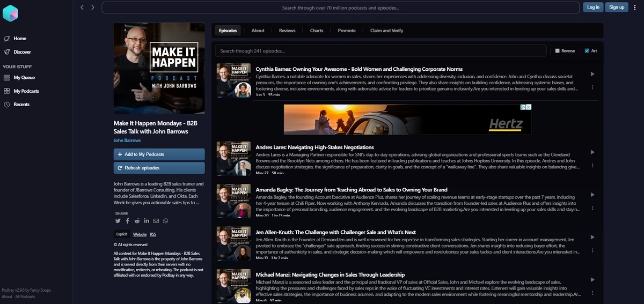
Task: Go back with the left arrow
Action: point(82,8)
